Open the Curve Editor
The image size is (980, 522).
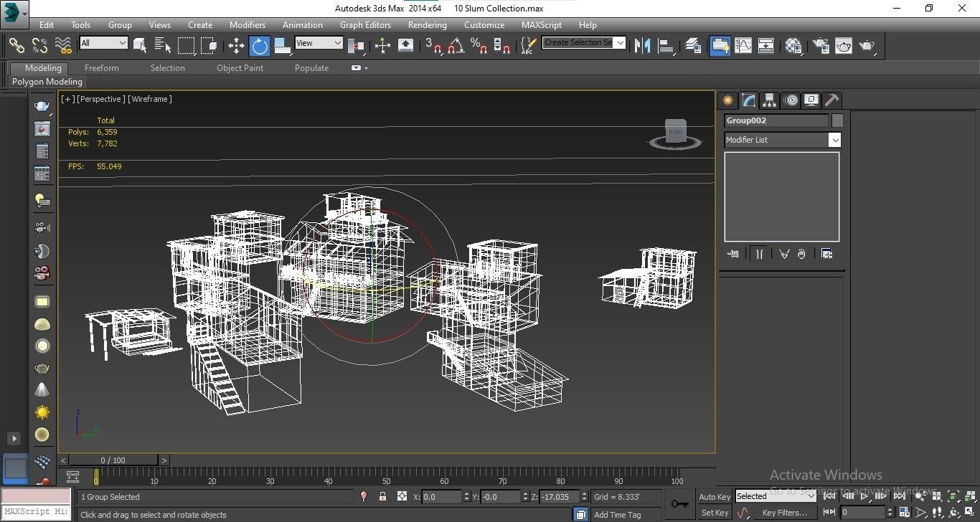tap(743, 45)
